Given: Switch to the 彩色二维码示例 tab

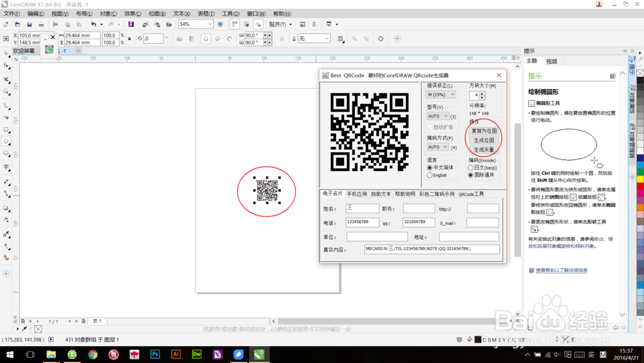Looking at the screenshot, I should point(437,194).
